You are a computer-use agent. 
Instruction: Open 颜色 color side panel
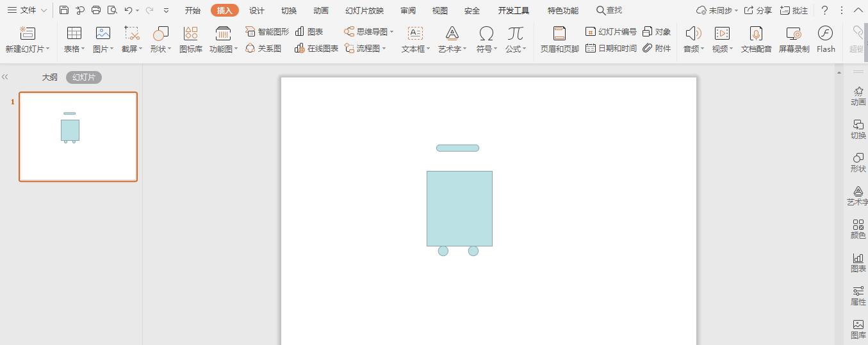pyautogui.click(x=858, y=229)
